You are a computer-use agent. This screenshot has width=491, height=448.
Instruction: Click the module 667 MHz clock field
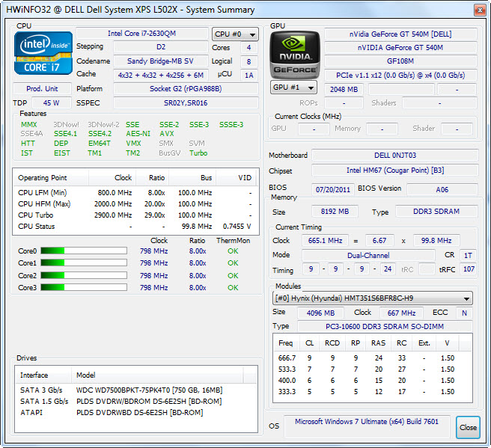(x=401, y=313)
